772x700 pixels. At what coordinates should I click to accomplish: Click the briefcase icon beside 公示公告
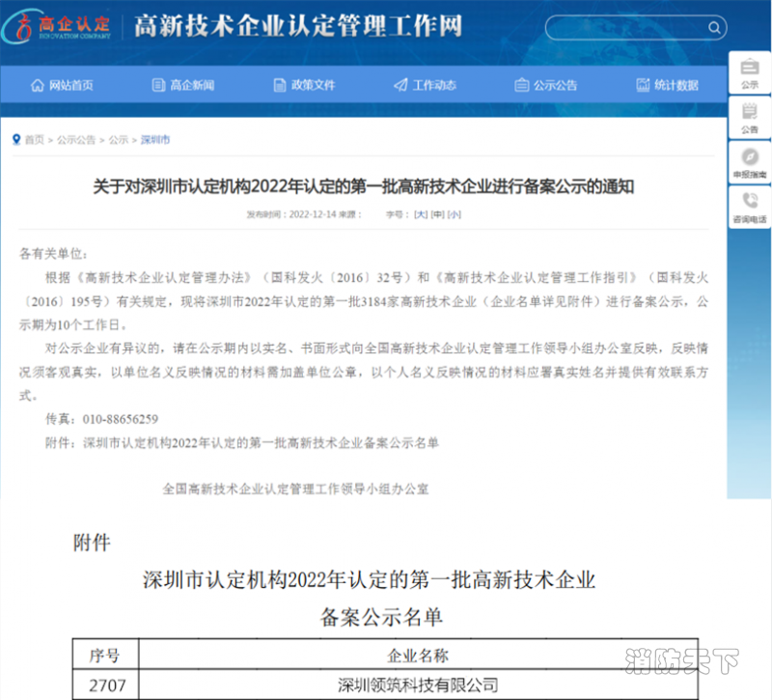click(521, 85)
